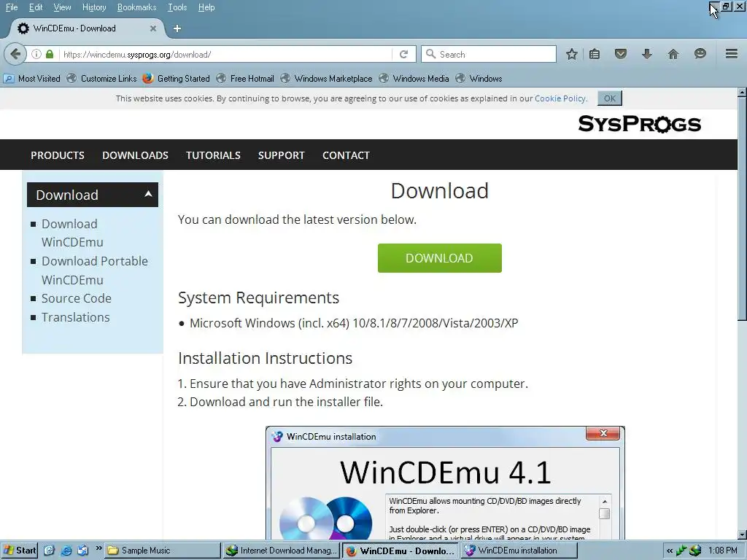Click the page vertical scrollbar thumb
This screenshot has width=747, height=560.
click(x=742, y=209)
